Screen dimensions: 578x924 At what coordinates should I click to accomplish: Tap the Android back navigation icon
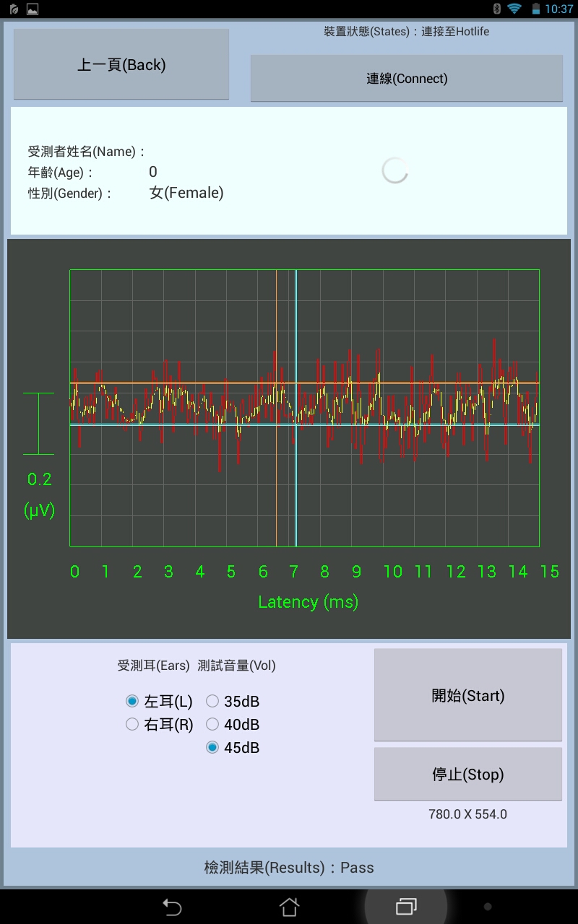pos(172,907)
